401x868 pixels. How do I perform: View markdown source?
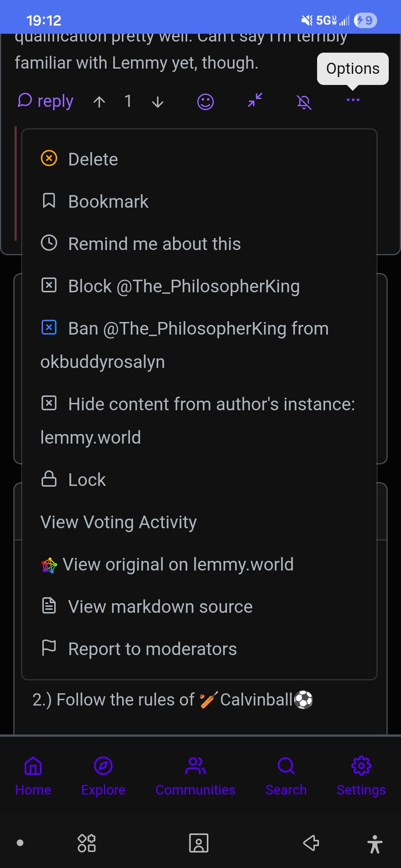point(160,607)
